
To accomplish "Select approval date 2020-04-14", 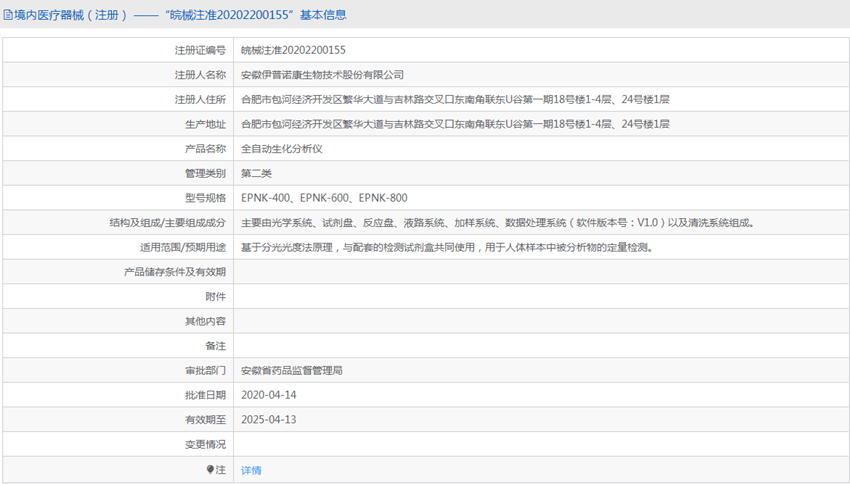I will [x=269, y=395].
